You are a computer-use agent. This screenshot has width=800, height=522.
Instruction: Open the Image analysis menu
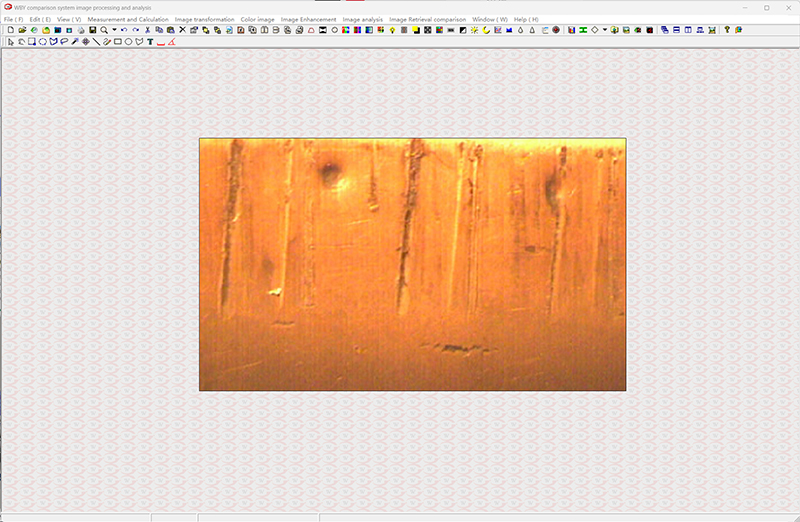pos(362,19)
